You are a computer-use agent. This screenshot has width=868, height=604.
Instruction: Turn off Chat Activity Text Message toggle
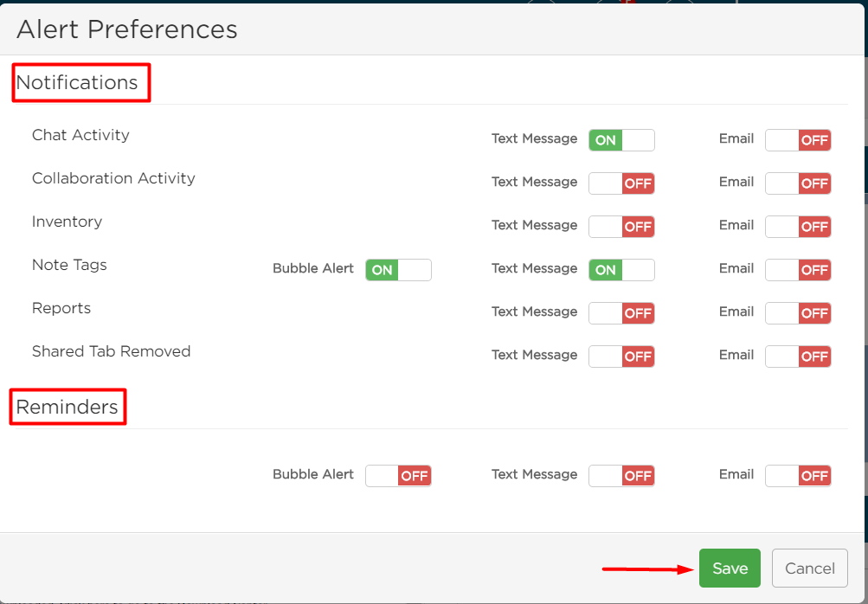[621, 140]
